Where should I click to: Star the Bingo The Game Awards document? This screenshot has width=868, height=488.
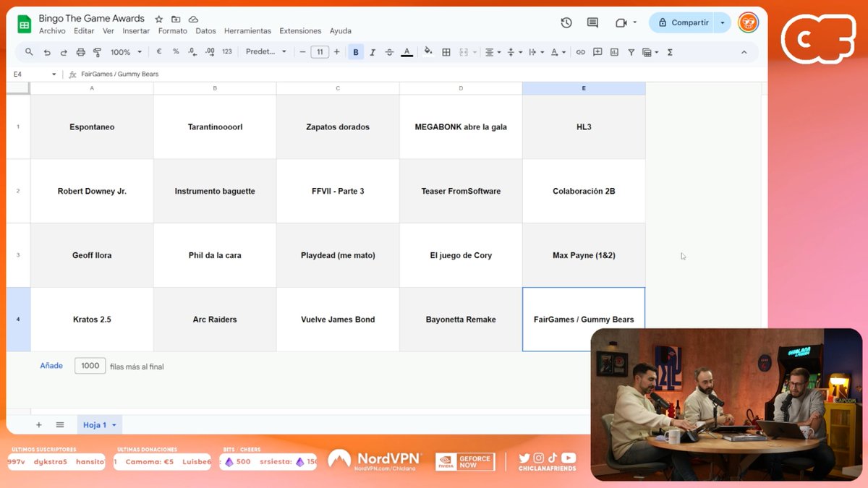pyautogui.click(x=158, y=19)
